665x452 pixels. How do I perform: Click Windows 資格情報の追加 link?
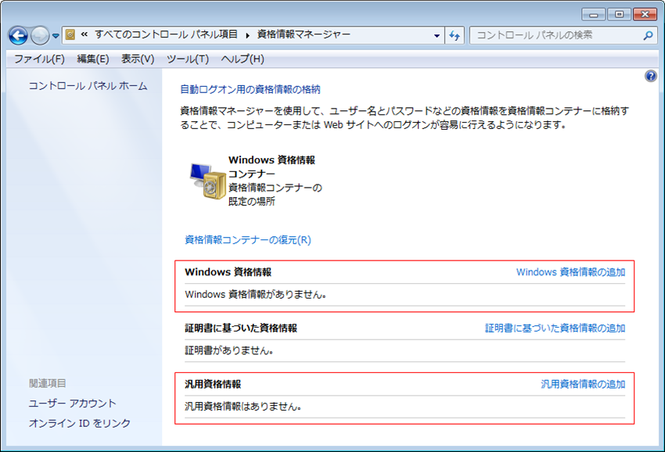[570, 272]
